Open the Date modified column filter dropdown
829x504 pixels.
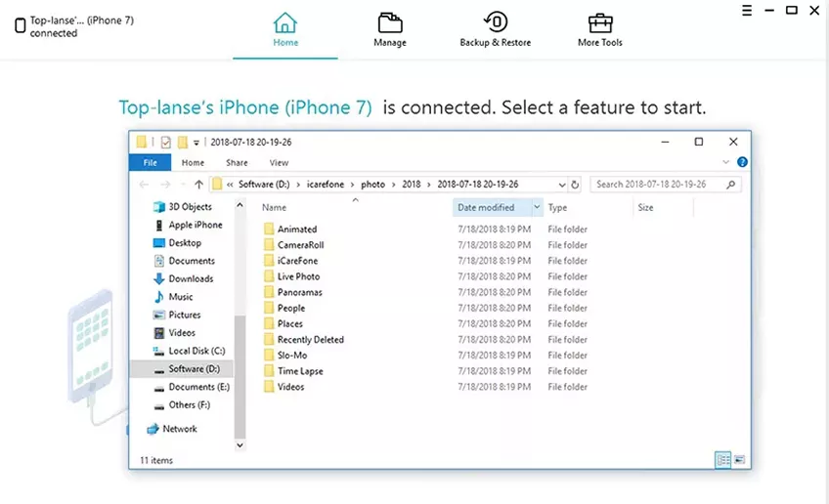537,207
